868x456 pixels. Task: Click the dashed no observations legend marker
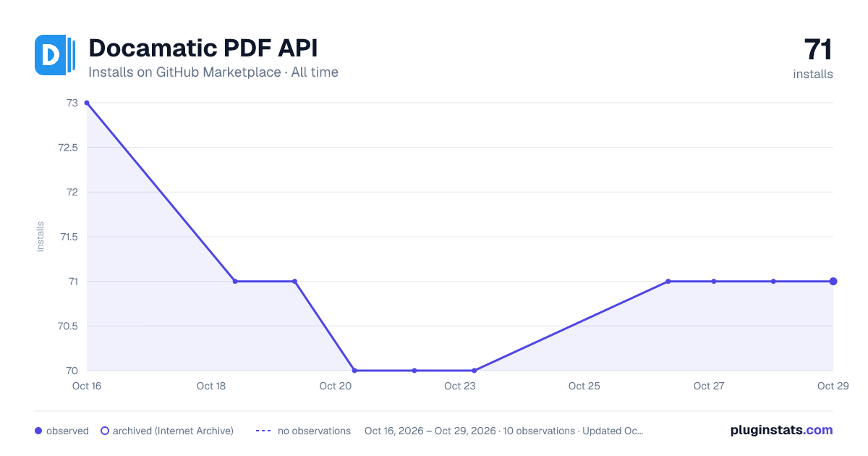[x=263, y=431]
